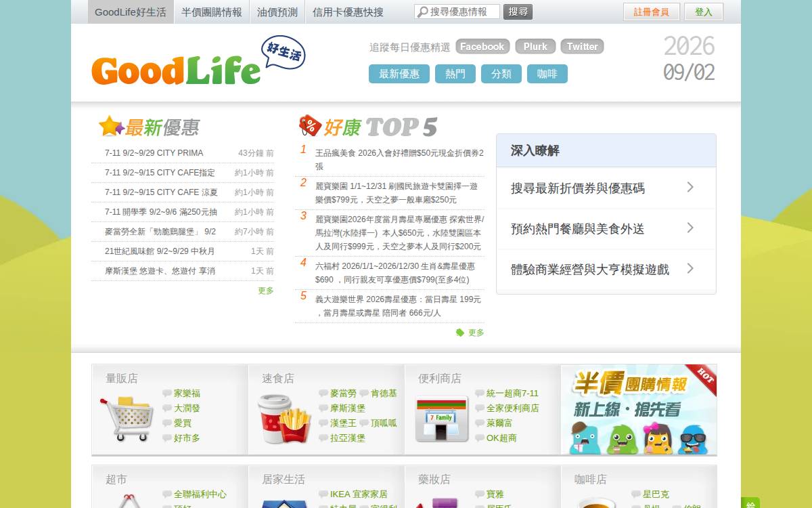Open the 信用卡優惠快搜 tab

pyautogui.click(x=348, y=12)
